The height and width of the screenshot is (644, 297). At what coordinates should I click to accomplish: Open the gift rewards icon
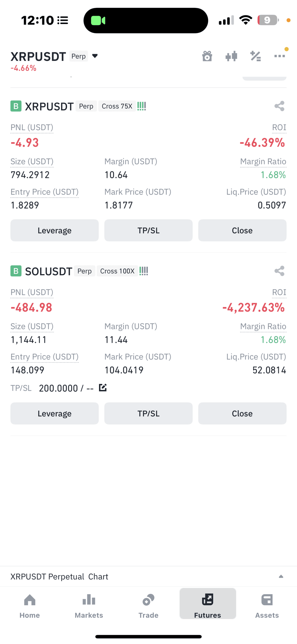coord(207,56)
